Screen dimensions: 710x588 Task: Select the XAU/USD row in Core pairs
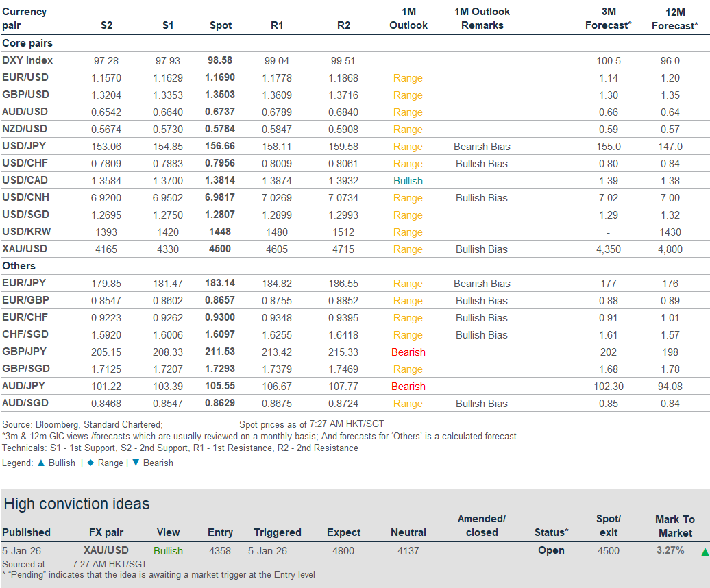[x=25, y=249]
